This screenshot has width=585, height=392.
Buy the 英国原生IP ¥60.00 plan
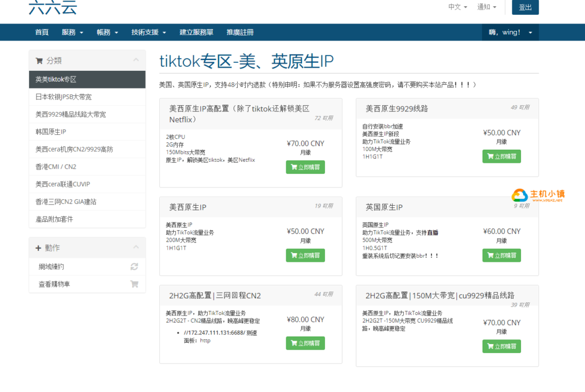(502, 255)
